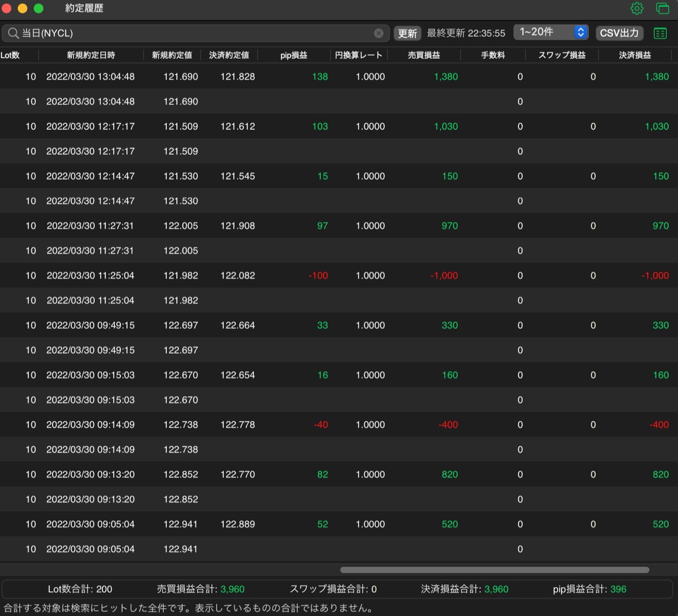The width and height of the screenshot is (678, 616).
Task: Click the pip損益合計 value 396
Action: tap(618, 589)
